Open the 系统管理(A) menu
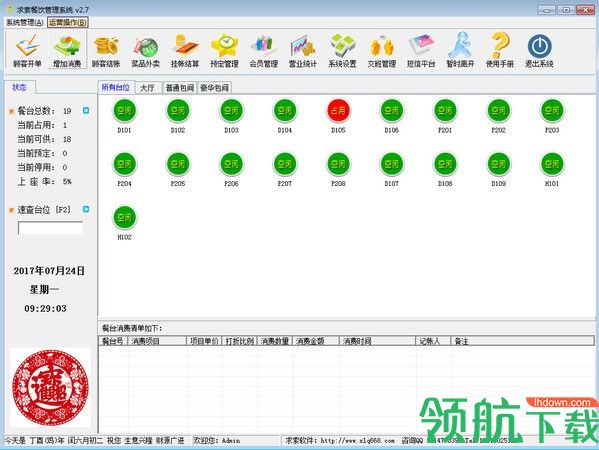 [25, 23]
